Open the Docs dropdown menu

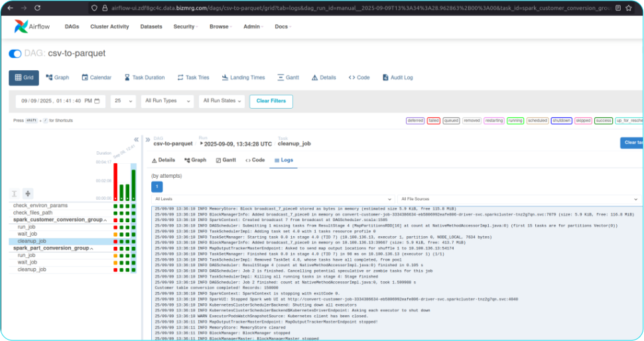283,27
